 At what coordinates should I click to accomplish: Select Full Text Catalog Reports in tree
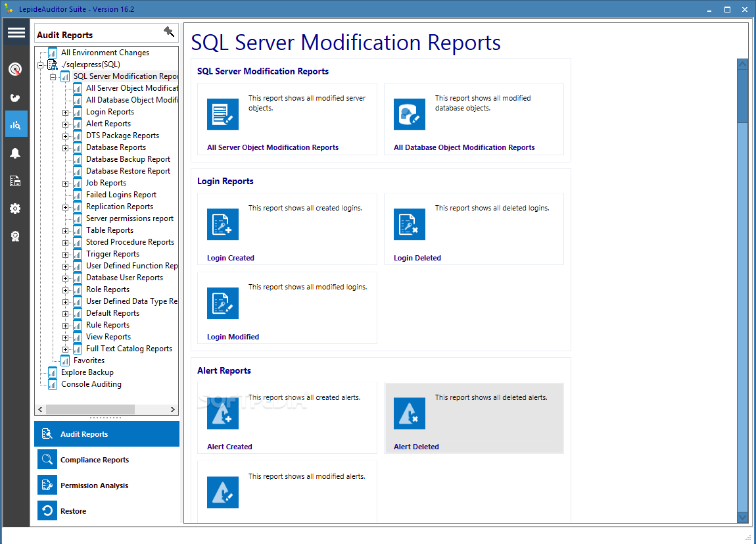[129, 349]
